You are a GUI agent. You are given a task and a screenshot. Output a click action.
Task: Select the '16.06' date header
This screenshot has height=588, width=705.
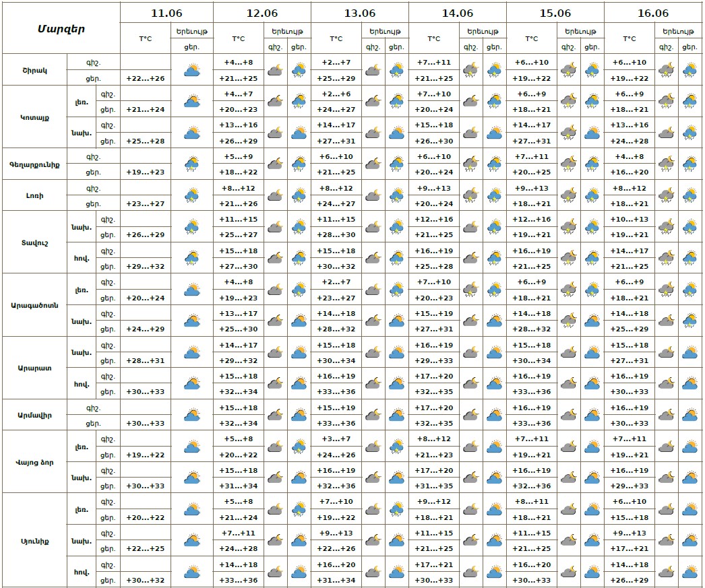tap(653, 13)
